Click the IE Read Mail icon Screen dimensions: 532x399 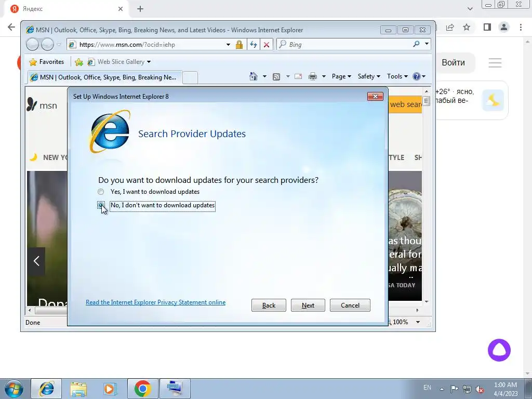pos(298,76)
